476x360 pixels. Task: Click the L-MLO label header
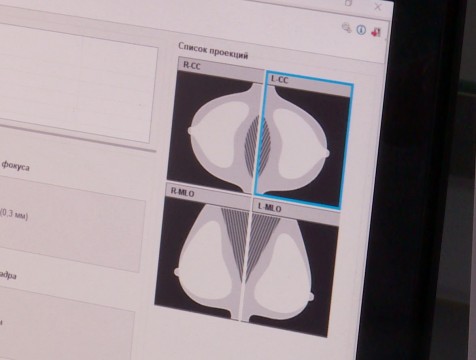point(296,212)
